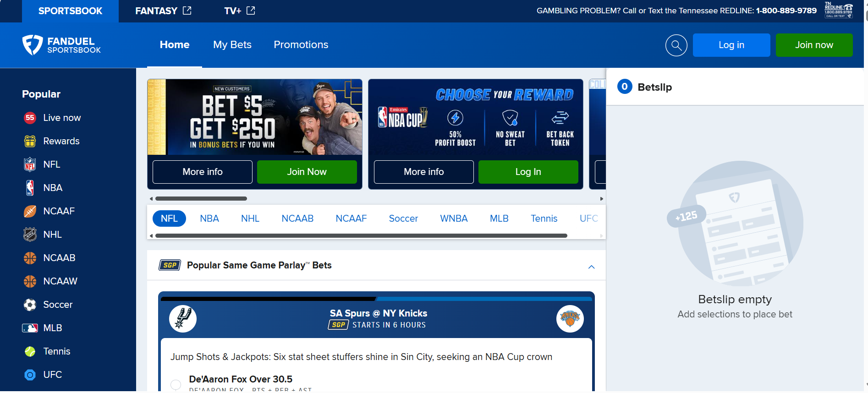868x393 pixels.
Task: Open the TV+ external-link icon
Action: (251, 11)
